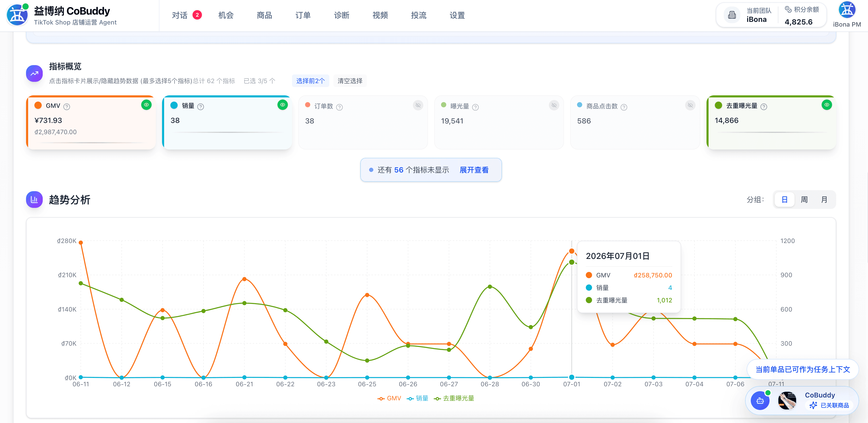
Task: Click the 07-01 GMV data point on chart
Action: point(572,251)
